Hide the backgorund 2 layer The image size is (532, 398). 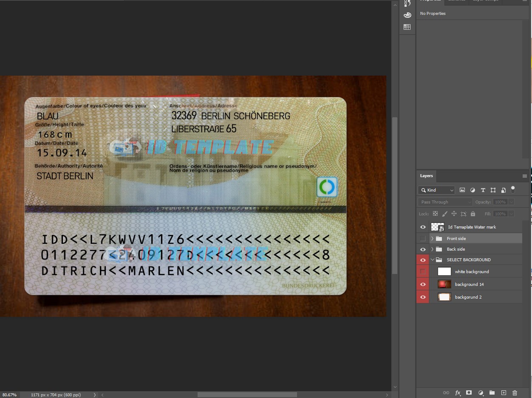(x=423, y=297)
